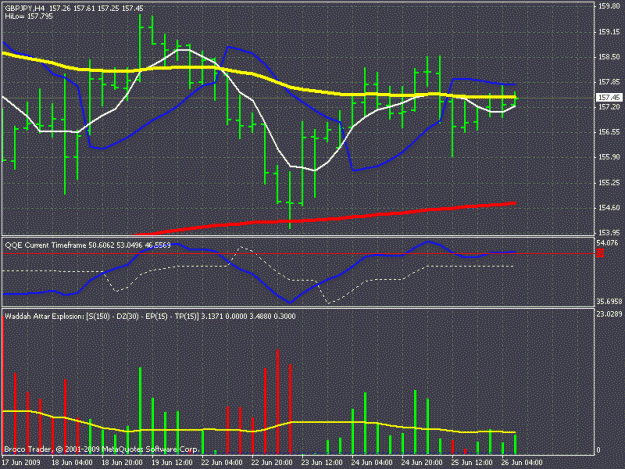Screen dimensions: 625x469
Task: Select the highlighted 157.45 current price tag
Action: (609, 97)
